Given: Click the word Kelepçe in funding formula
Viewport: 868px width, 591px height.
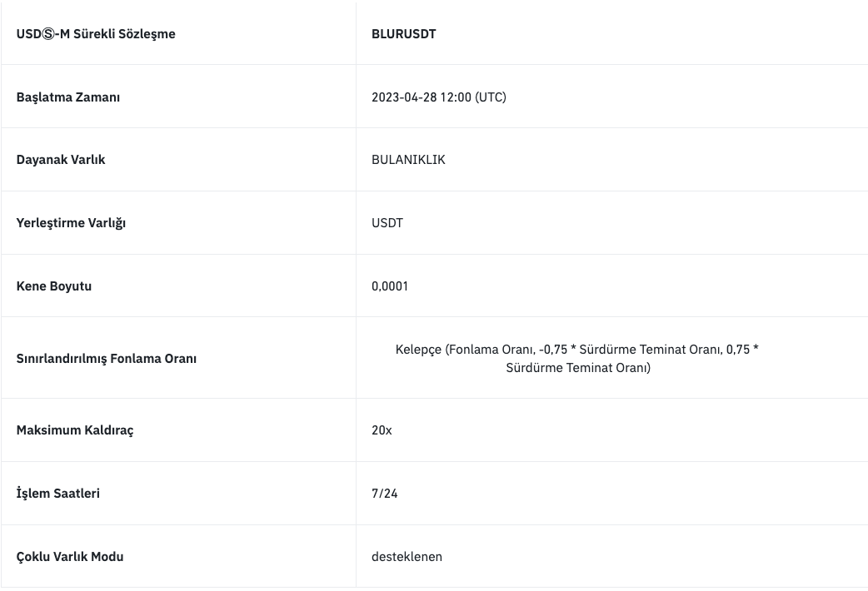Looking at the screenshot, I should pyautogui.click(x=418, y=350).
